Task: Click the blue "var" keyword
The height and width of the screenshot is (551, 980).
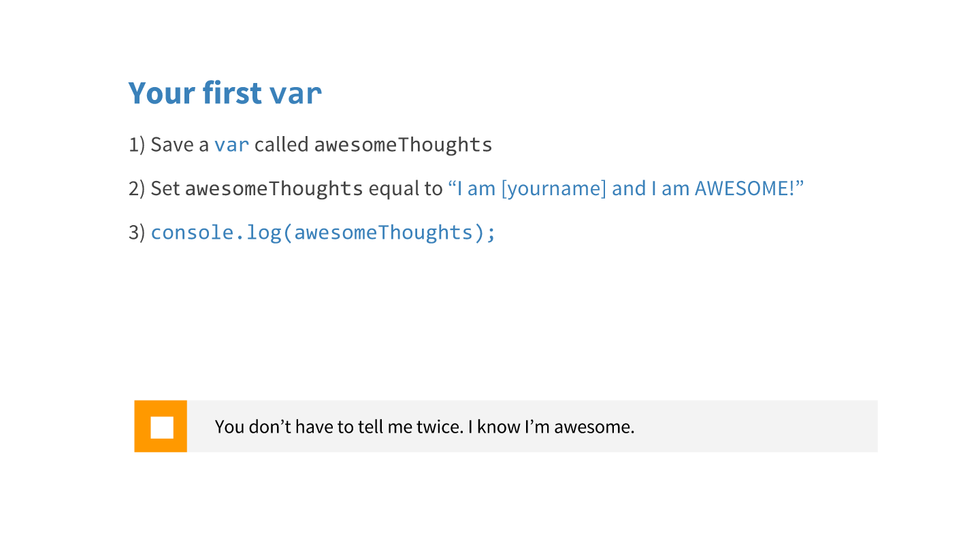Action: [x=231, y=145]
